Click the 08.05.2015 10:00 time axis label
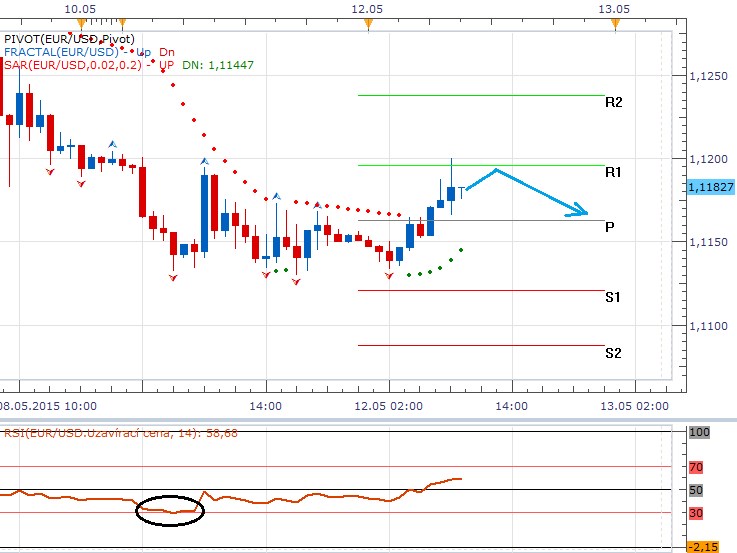Image resolution: width=737 pixels, height=553 pixels. coord(48,406)
